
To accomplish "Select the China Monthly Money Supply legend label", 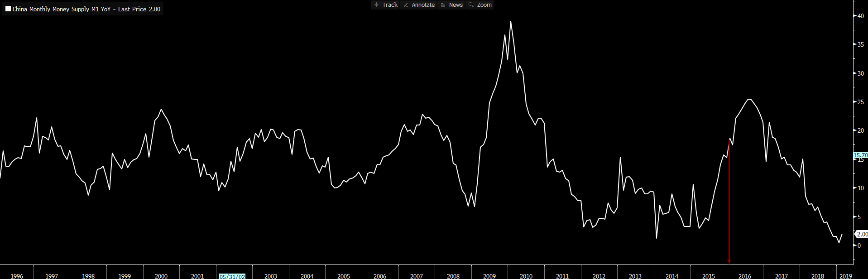I will pyautogui.click(x=86, y=9).
